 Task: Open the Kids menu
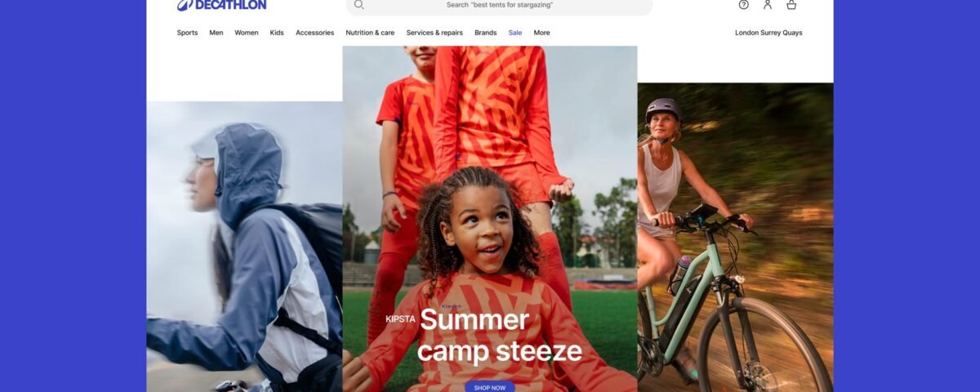[277, 33]
